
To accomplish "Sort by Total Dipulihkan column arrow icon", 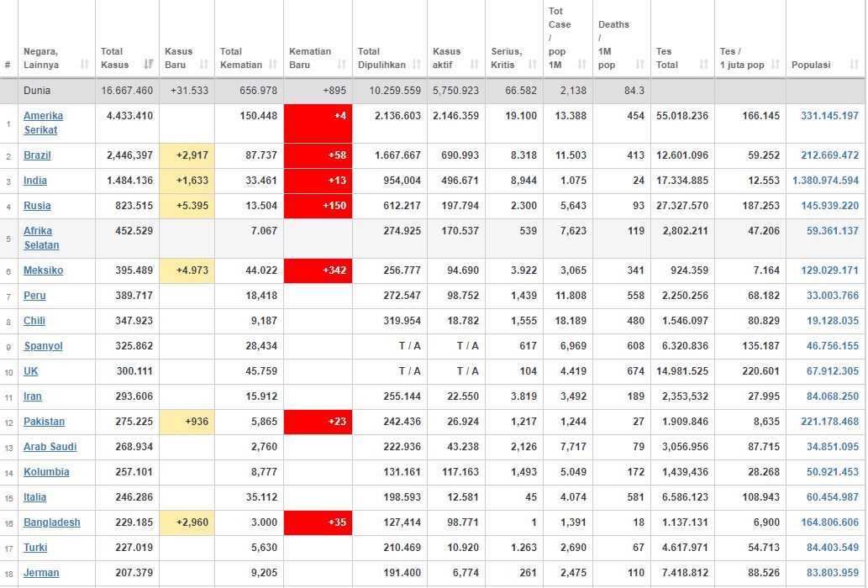I will pyautogui.click(x=417, y=65).
